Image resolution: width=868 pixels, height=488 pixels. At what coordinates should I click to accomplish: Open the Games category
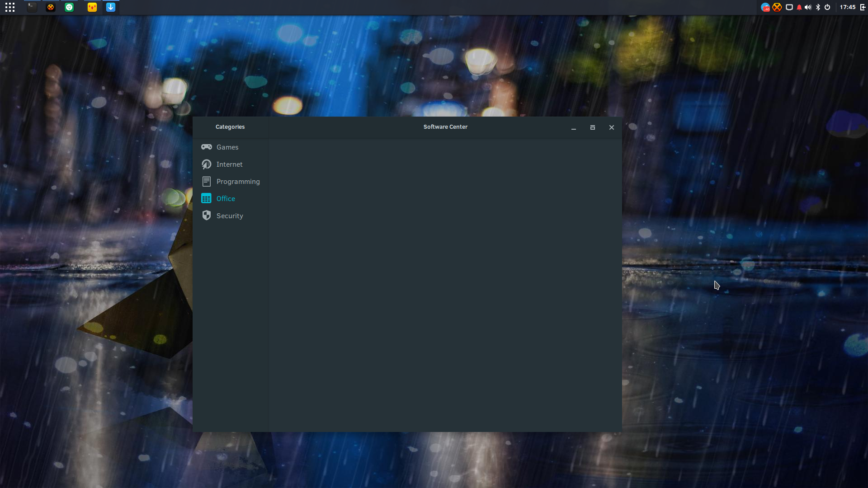click(x=231, y=147)
